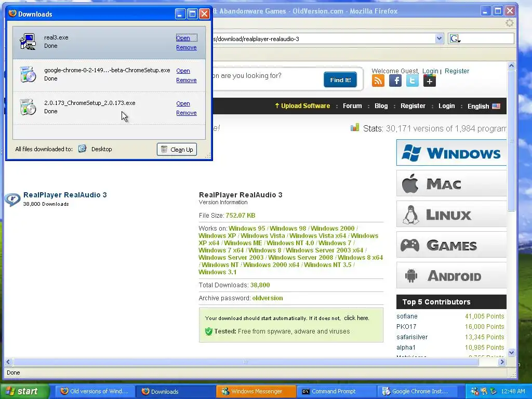Image resolution: width=532 pixels, height=399 pixels.
Task: Click the vertical scrollbar up arrow
Action: click(x=512, y=66)
